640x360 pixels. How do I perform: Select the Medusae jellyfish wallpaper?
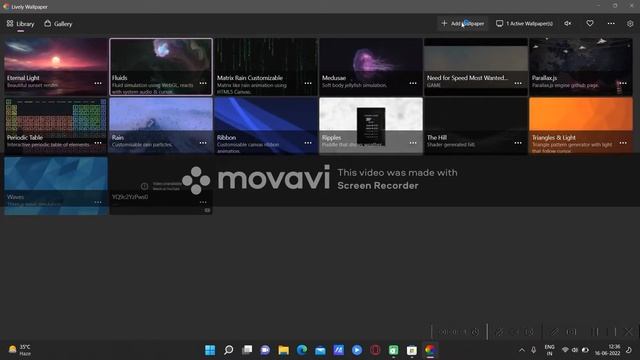371,67
